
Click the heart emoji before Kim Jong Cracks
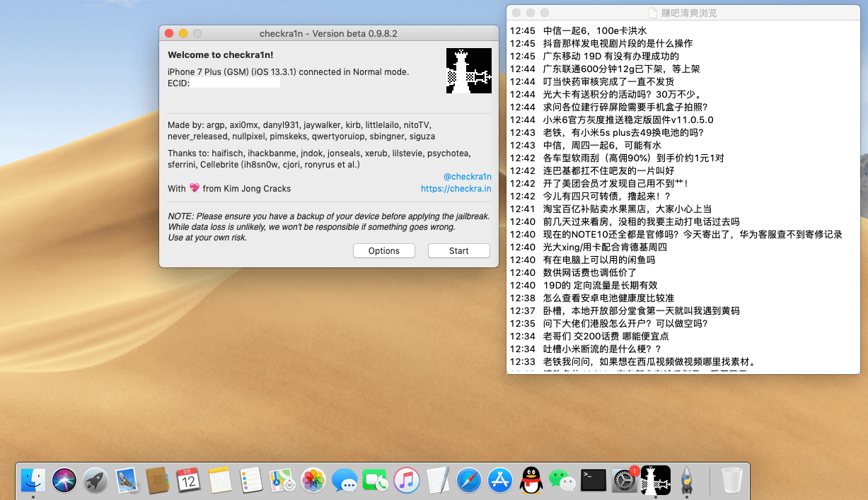point(195,189)
